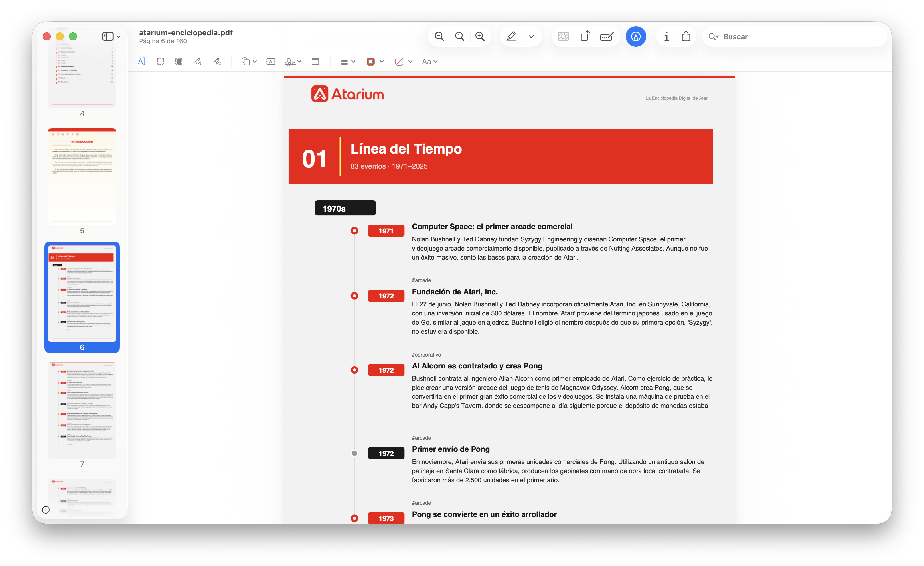924x566 pixels.
Task: Toggle the Markup toolbar button
Action: pos(636,37)
